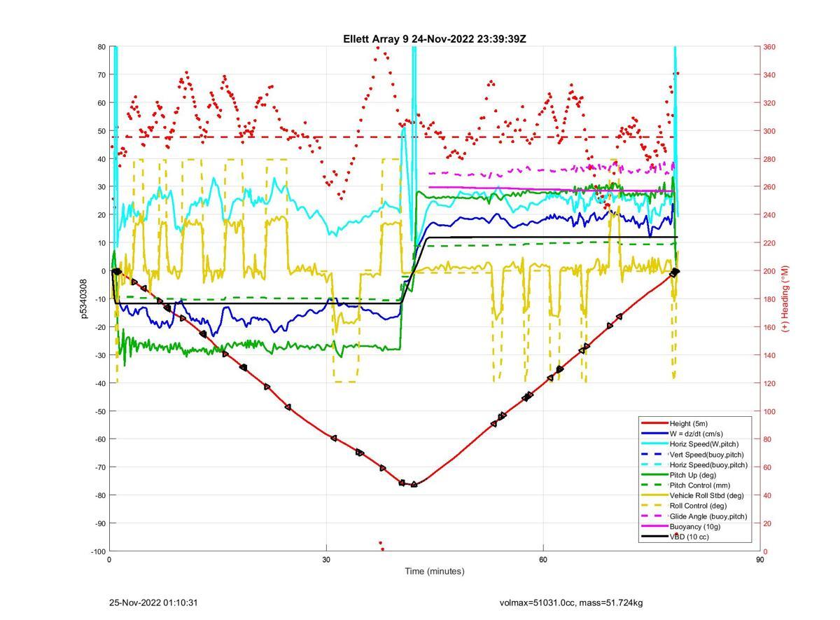Click the Time (minutes) axis label
Image resolution: width=840 pixels, height=620 pixels.
click(435, 571)
